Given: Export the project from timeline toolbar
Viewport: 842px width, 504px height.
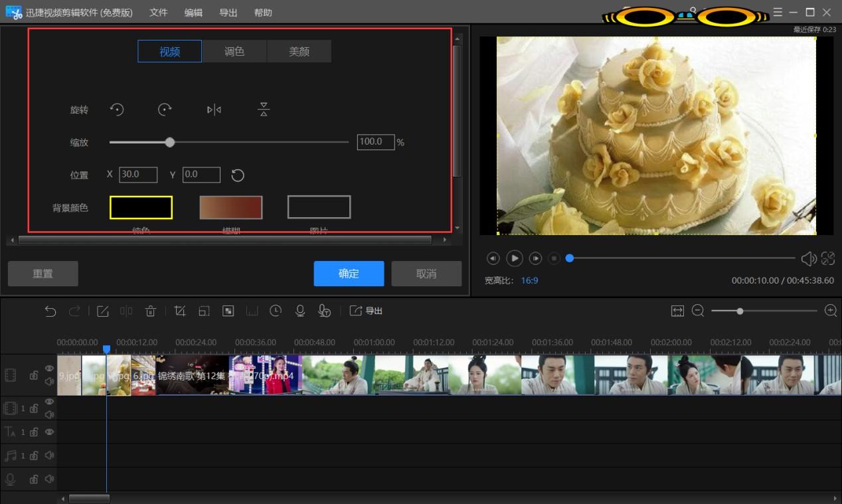Looking at the screenshot, I should pyautogui.click(x=366, y=311).
